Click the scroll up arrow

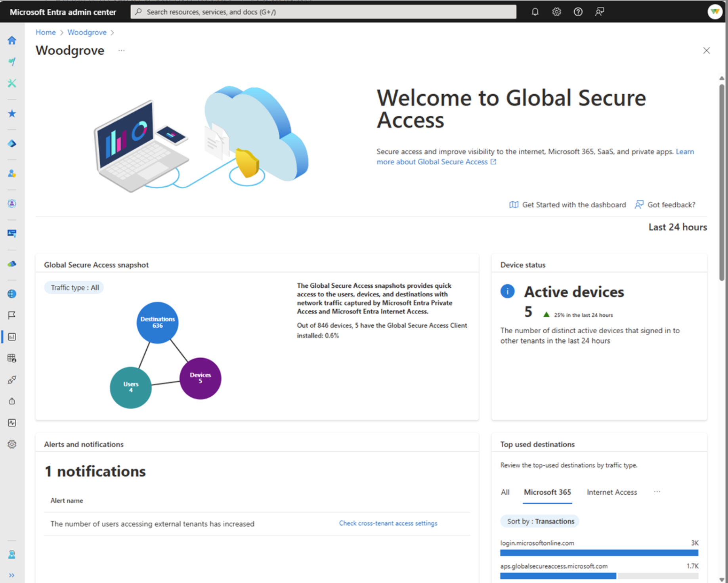[722, 78]
